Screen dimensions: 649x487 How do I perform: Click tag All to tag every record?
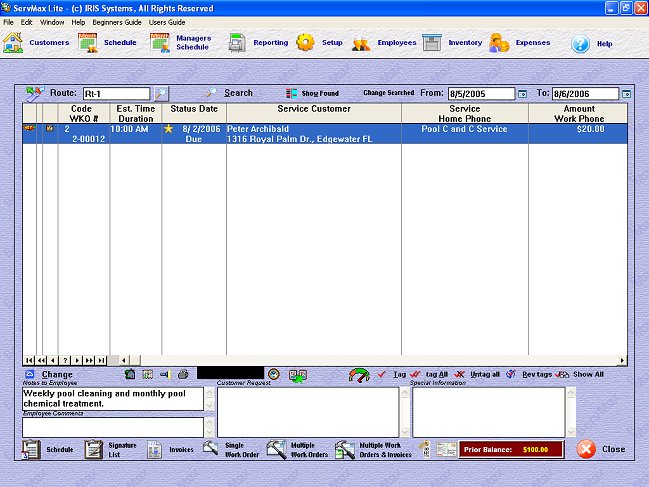pyautogui.click(x=429, y=374)
